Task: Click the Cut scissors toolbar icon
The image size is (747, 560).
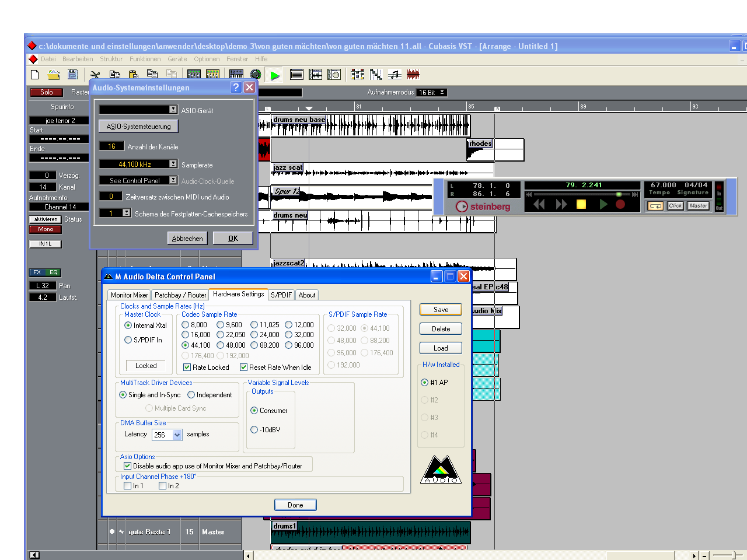Action: [x=95, y=75]
